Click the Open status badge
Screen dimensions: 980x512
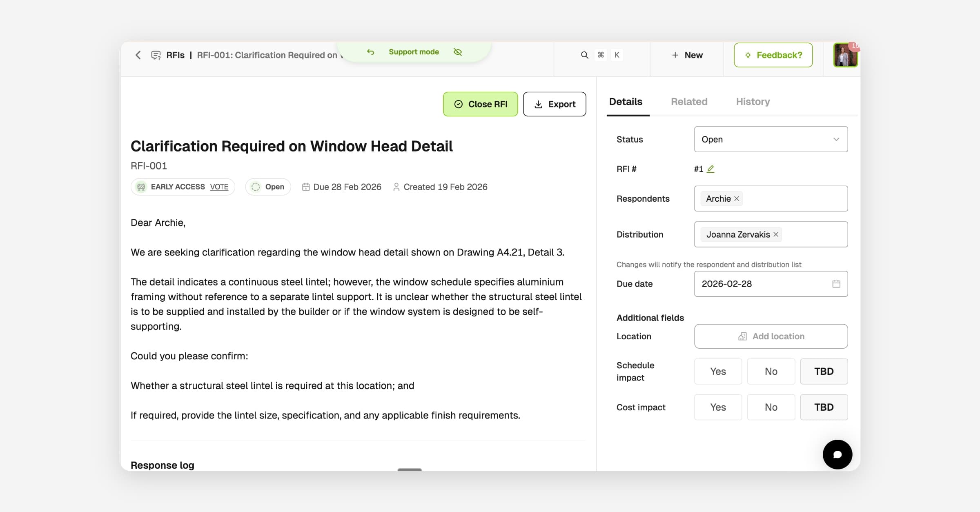[268, 187]
